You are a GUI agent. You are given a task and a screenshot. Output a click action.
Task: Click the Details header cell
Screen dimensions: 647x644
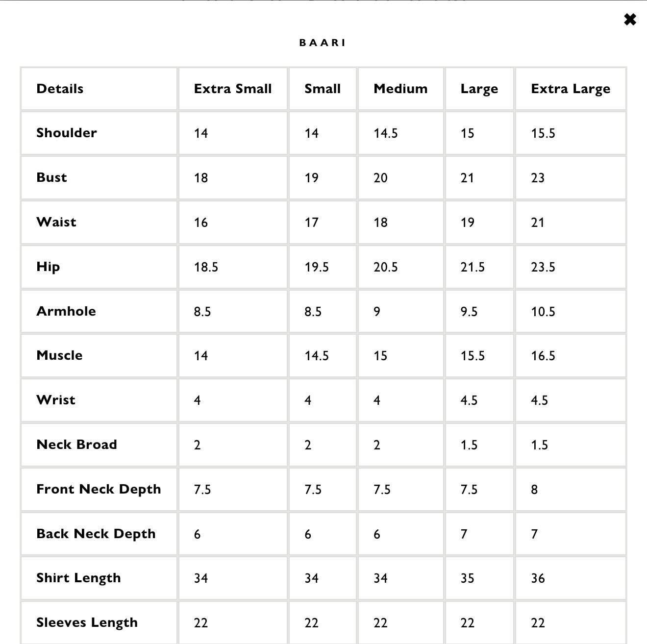pos(60,89)
